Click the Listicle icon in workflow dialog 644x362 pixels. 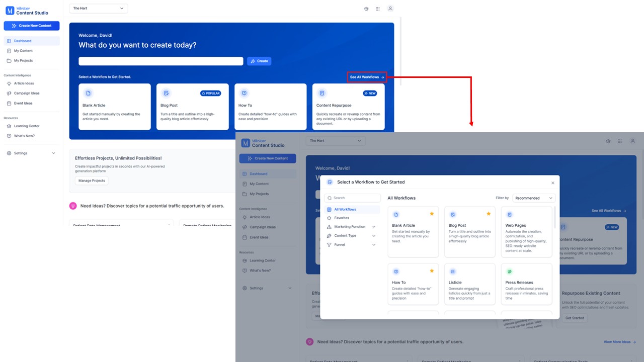click(452, 271)
